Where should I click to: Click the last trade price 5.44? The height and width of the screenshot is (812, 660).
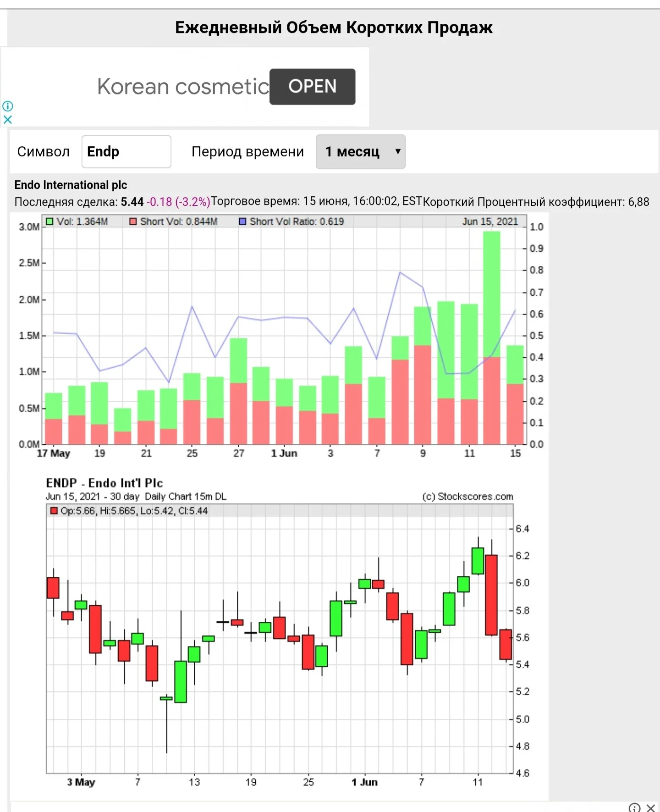pyautogui.click(x=132, y=202)
